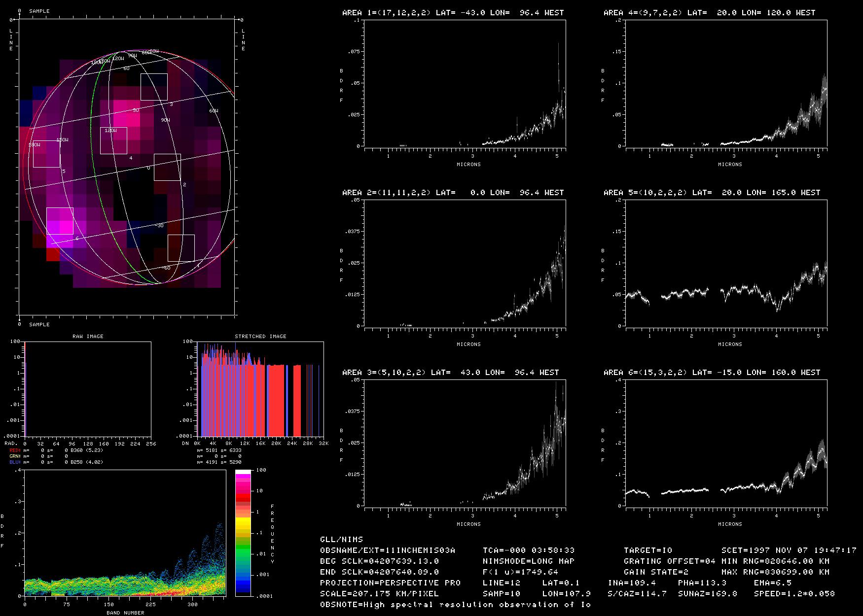
Task: Click the PROJECTION=PERSPECTIVE PRO text
Action: pos(390,583)
